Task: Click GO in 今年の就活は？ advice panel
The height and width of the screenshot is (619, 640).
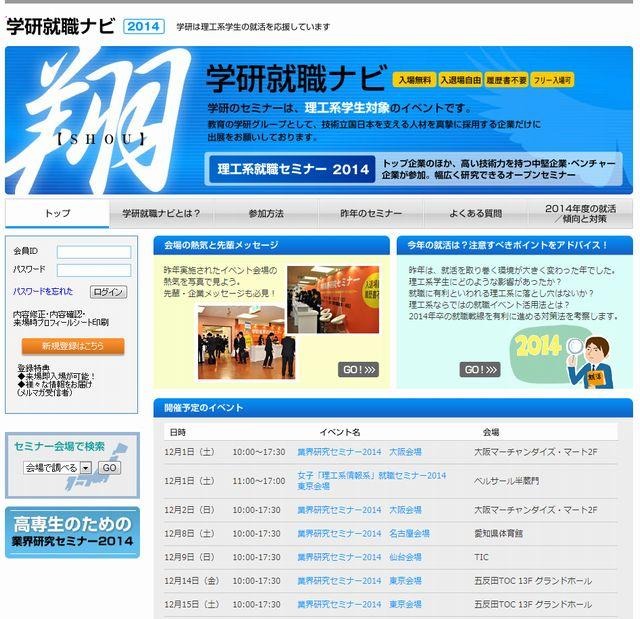Action: [x=480, y=370]
